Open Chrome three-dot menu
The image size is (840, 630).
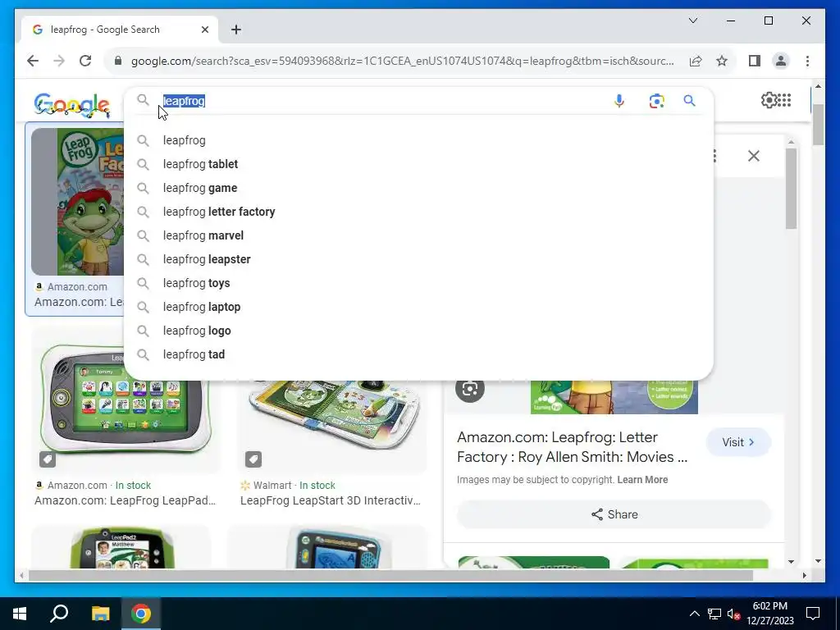point(807,61)
